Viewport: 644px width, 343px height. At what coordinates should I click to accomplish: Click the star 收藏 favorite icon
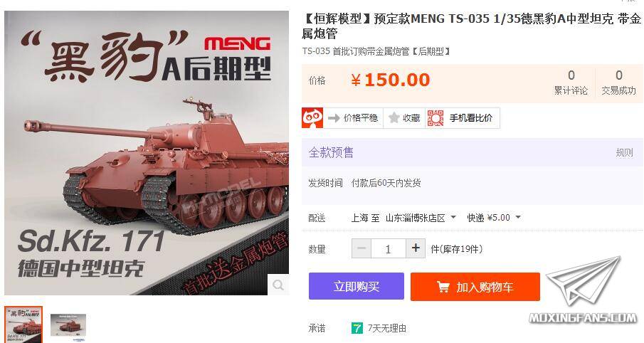point(394,118)
